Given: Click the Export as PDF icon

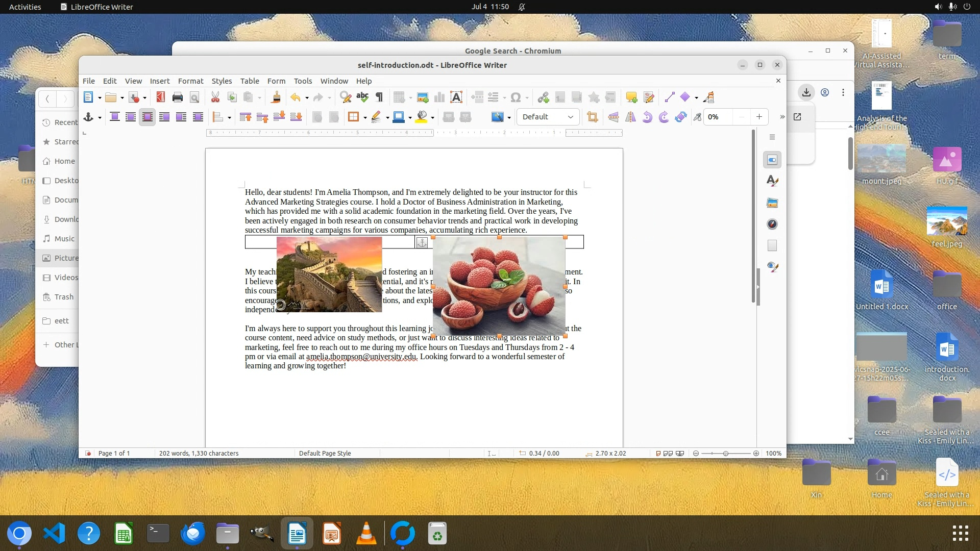Looking at the screenshot, I should 161,97.
